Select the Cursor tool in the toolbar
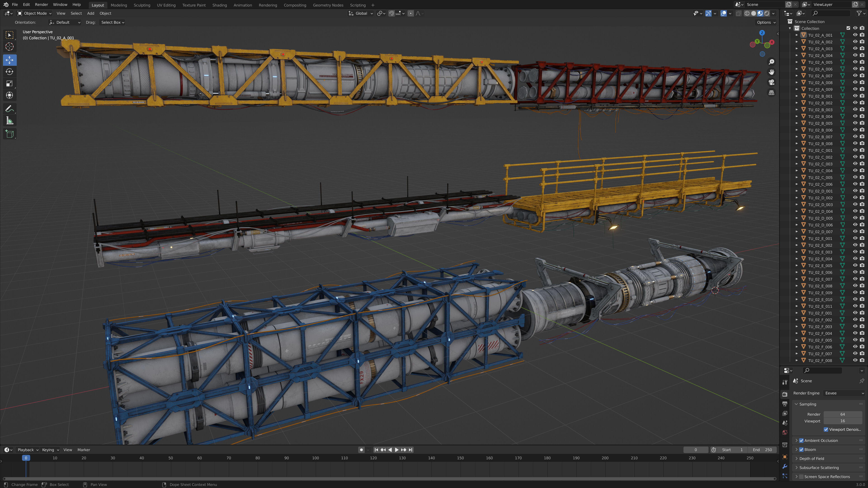Screen dimensions: 868x488 [9, 47]
